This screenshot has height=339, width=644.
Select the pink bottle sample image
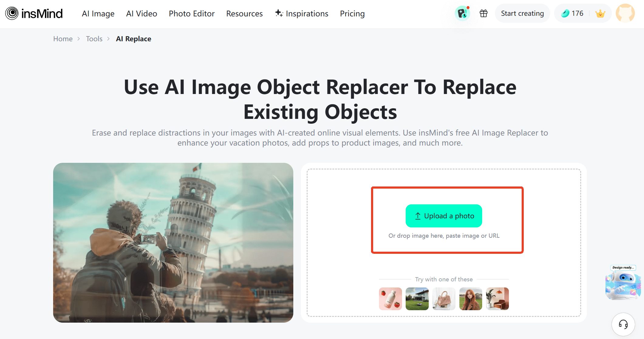pos(390,299)
